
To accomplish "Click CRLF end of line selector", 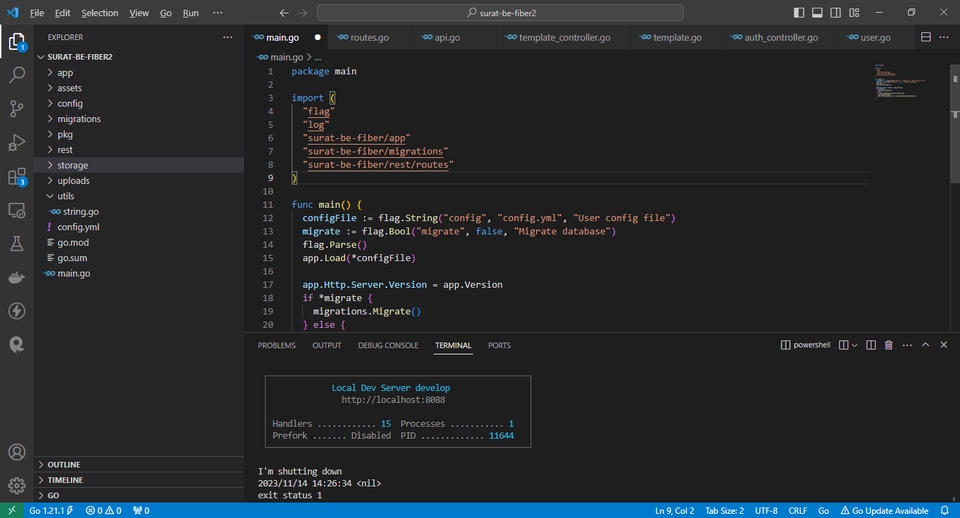I will pyautogui.click(x=798, y=510).
